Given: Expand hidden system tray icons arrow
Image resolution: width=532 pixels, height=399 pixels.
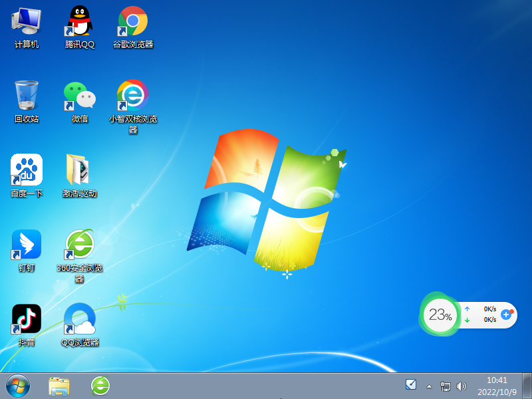Looking at the screenshot, I should pos(429,386).
